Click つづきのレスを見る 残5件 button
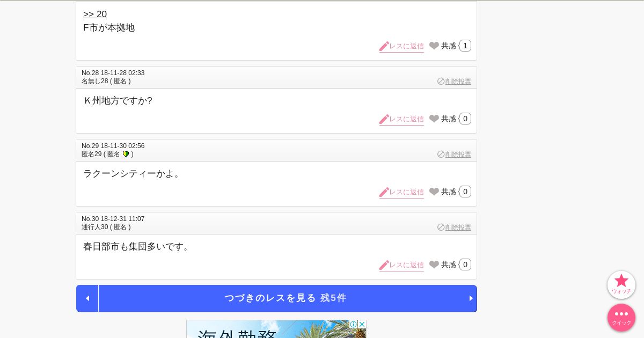The image size is (644, 338). coord(286,298)
